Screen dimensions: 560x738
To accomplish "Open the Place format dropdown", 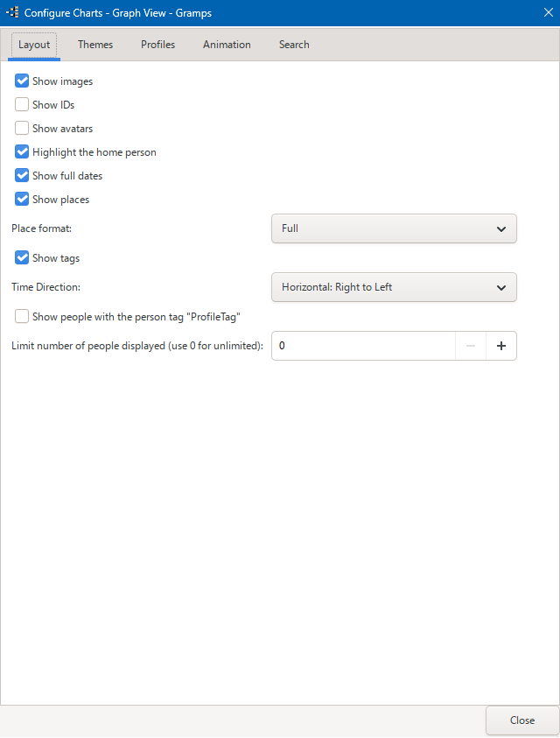I will 394,228.
